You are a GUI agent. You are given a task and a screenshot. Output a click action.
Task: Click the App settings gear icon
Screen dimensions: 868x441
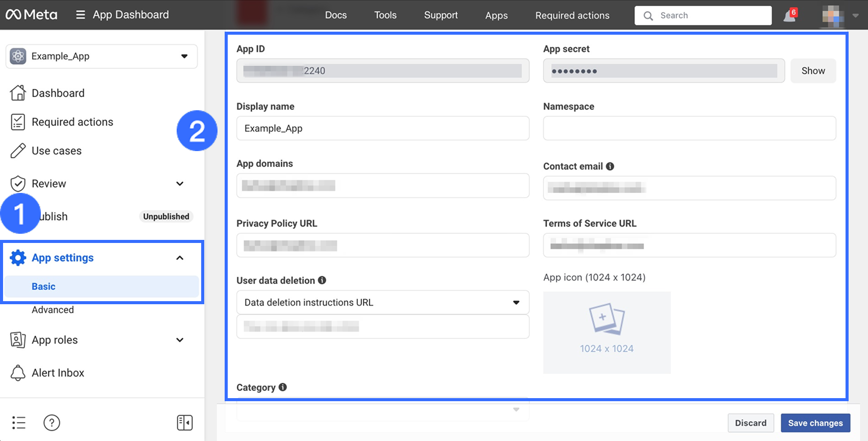point(18,258)
